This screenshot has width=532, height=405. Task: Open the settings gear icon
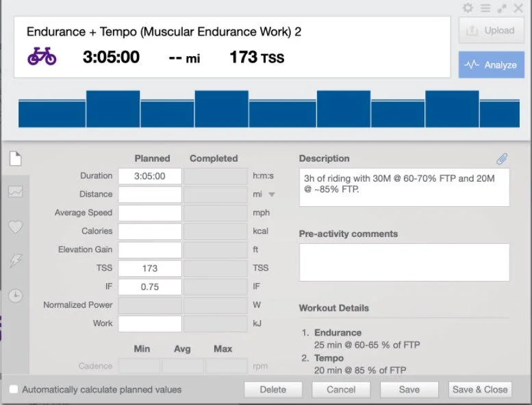(x=468, y=8)
